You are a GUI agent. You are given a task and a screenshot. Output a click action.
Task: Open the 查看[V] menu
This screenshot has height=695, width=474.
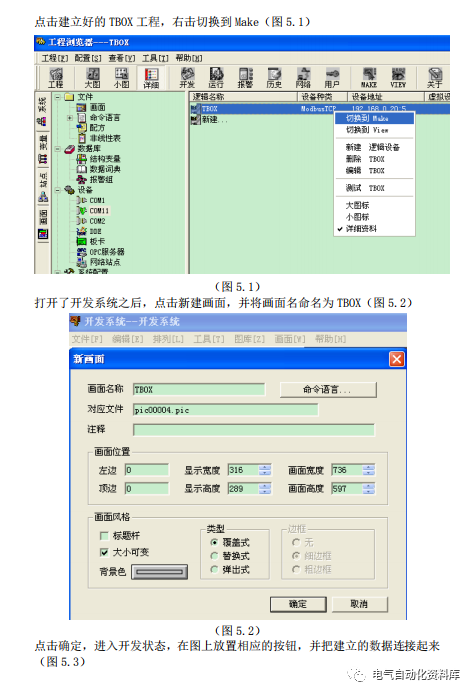pyautogui.click(x=121, y=58)
